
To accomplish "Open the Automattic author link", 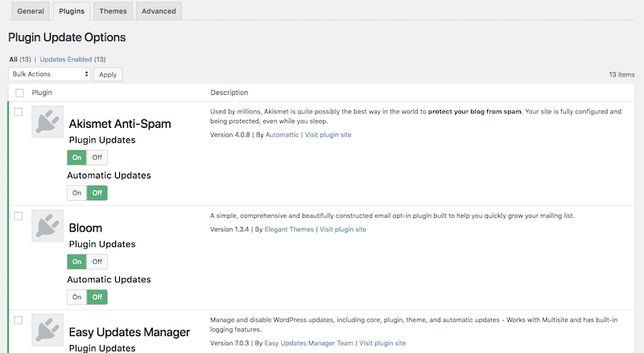I will coord(283,134).
